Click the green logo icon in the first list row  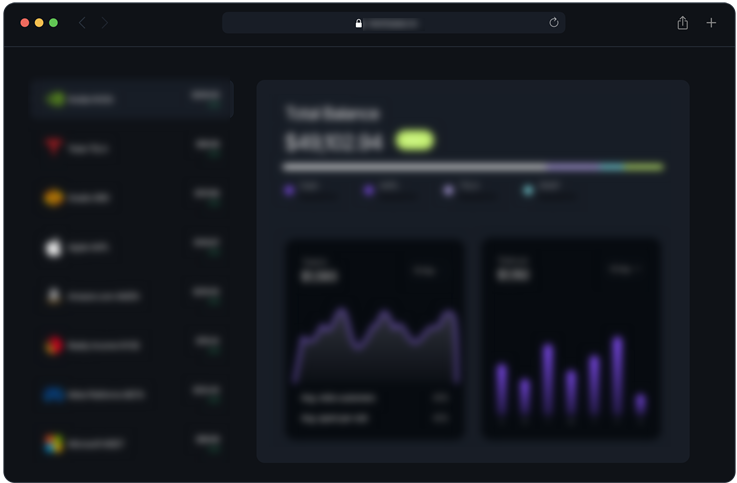coord(56,100)
